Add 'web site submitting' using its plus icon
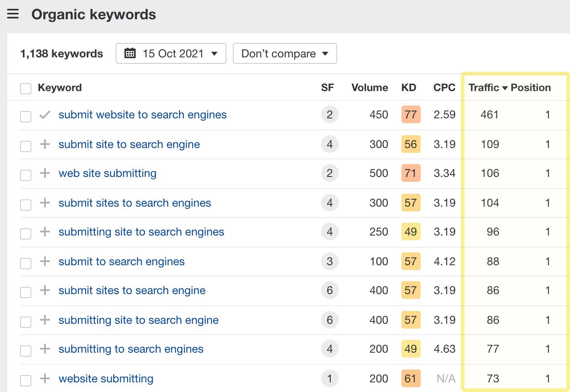Viewport: 570px width, 392px height. [45, 173]
